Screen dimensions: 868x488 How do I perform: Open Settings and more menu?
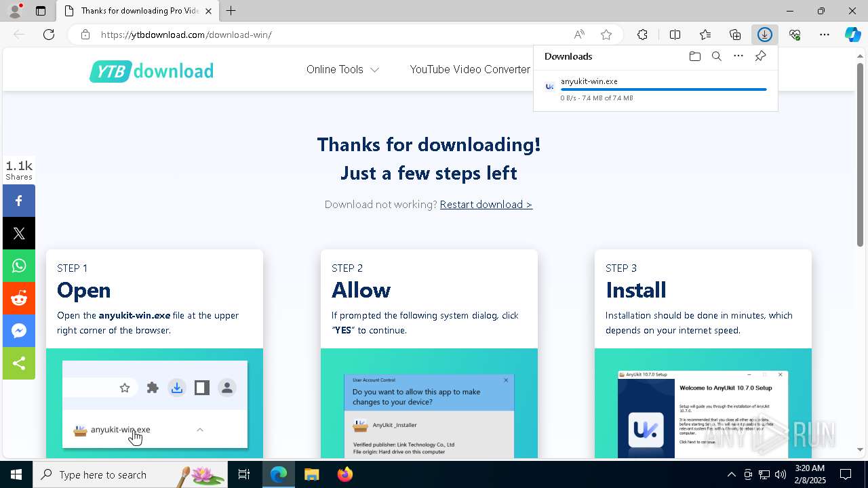click(x=825, y=35)
